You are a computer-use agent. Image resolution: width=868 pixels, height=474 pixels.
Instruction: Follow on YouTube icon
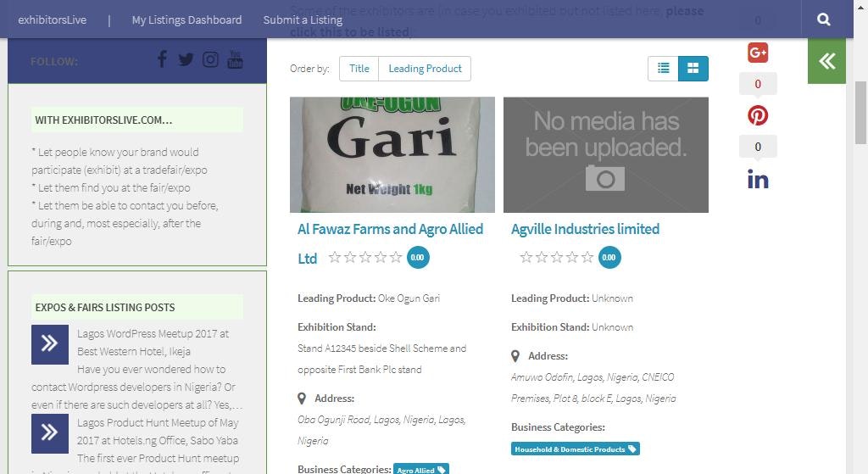click(x=235, y=59)
